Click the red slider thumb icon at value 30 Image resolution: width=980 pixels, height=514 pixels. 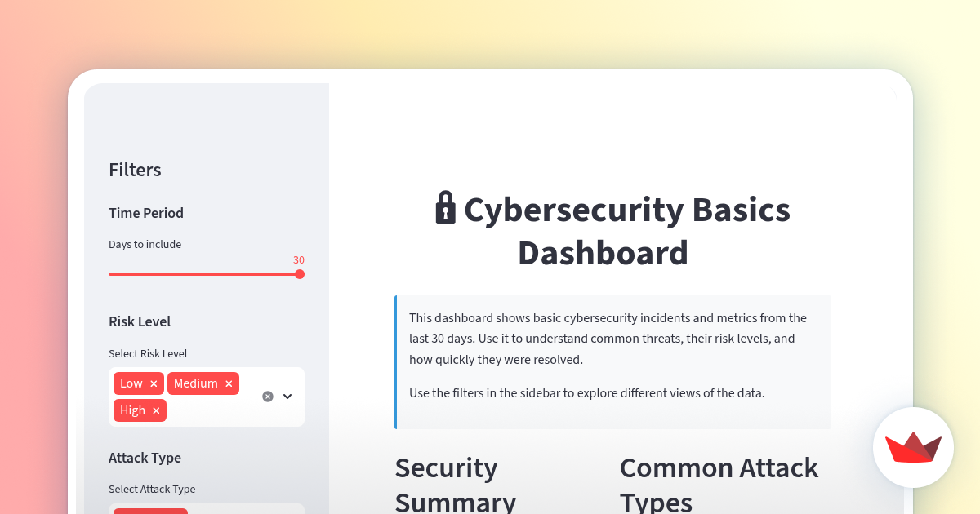(x=300, y=274)
